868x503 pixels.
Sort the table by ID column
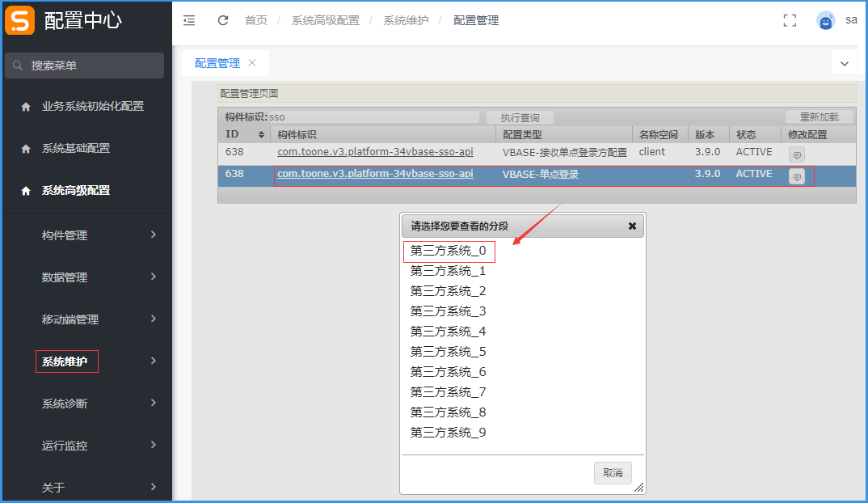click(x=261, y=134)
